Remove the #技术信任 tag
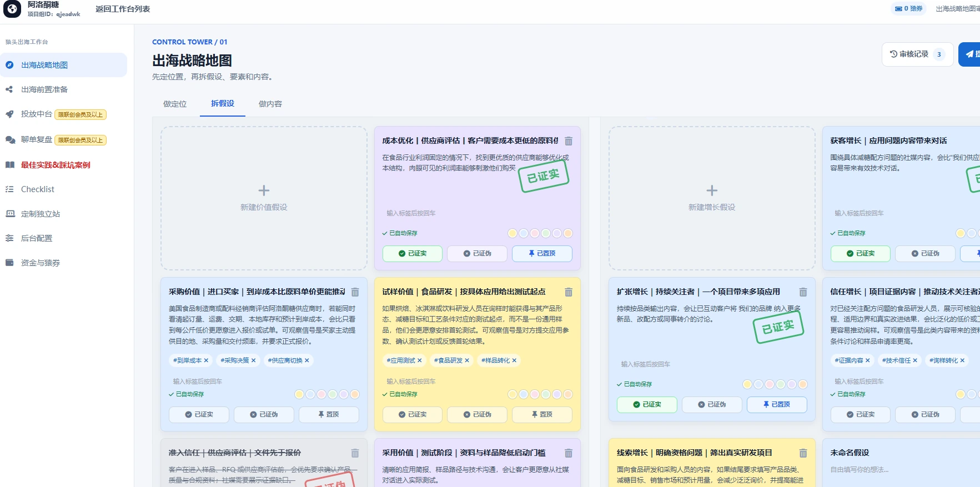The height and width of the screenshot is (487, 980). pos(915,360)
